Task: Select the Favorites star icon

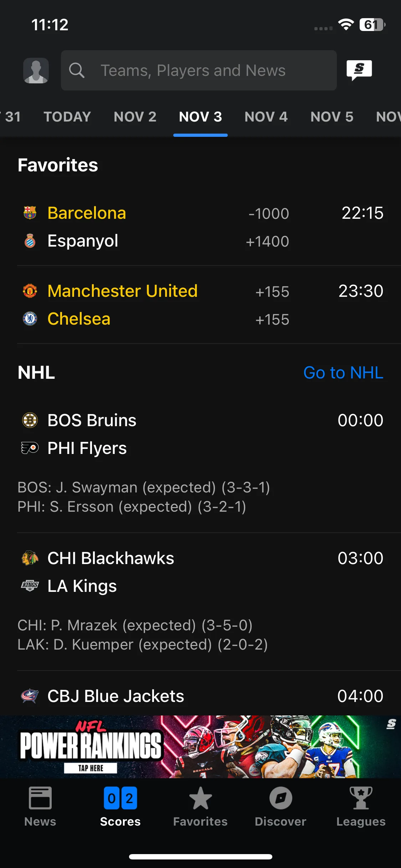Action: tap(200, 798)
